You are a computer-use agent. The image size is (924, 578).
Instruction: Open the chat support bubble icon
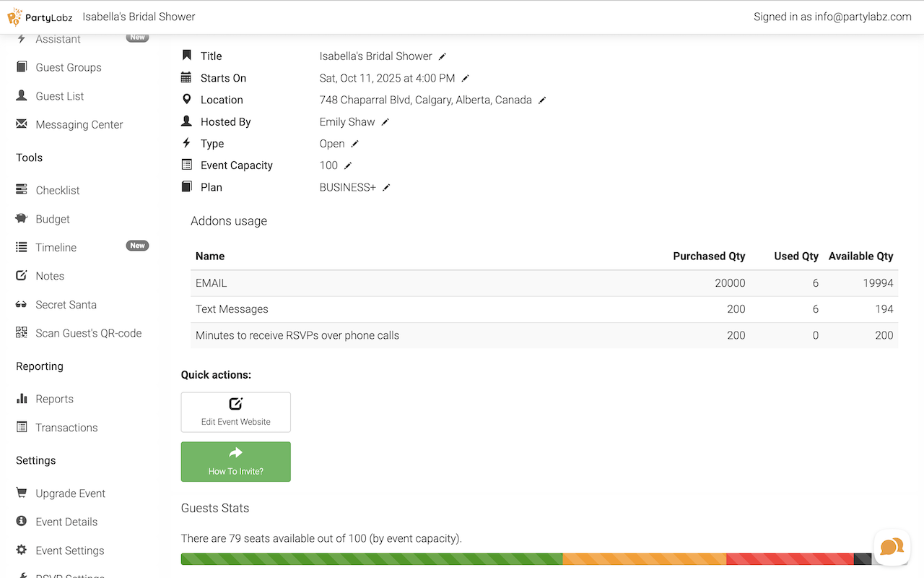pyautogui.click(x=892, y=547)
